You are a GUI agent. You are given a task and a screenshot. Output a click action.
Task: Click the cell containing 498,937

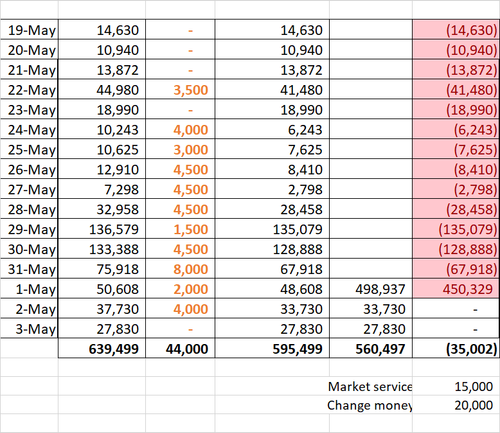pos(371,289)
